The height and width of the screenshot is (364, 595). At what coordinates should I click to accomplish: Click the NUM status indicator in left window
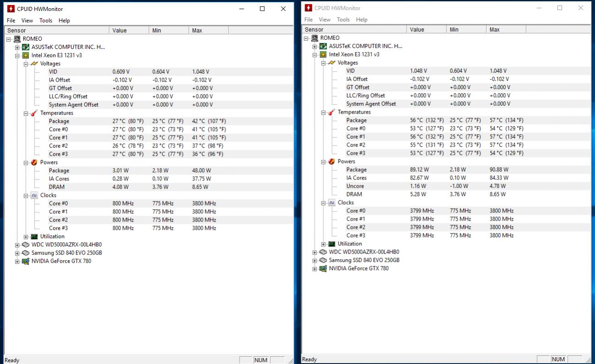[x=261, y=360]
